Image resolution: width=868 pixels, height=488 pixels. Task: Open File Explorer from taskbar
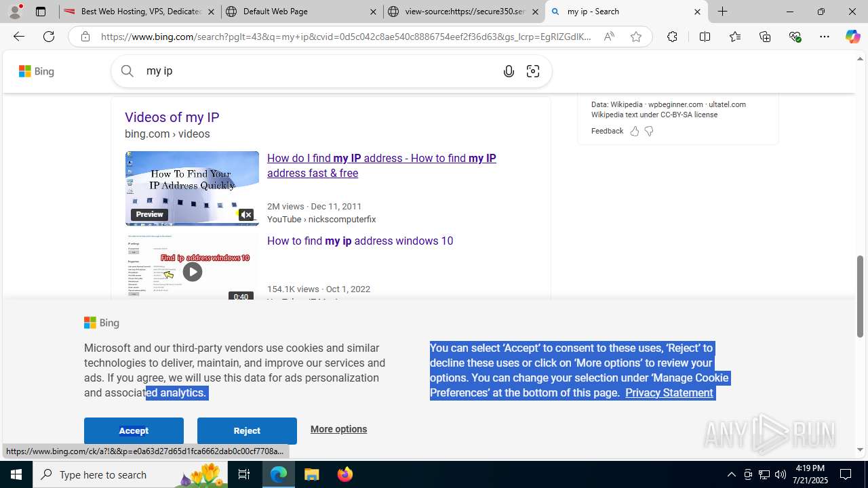[x=312, y=474]
